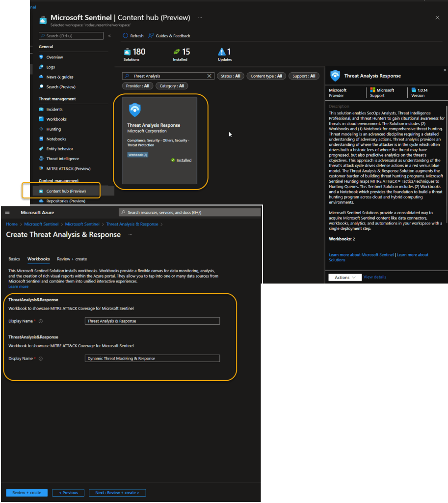Select the Threat Analysis Response solution card
The image size is (448, 503).
point(159,140)
